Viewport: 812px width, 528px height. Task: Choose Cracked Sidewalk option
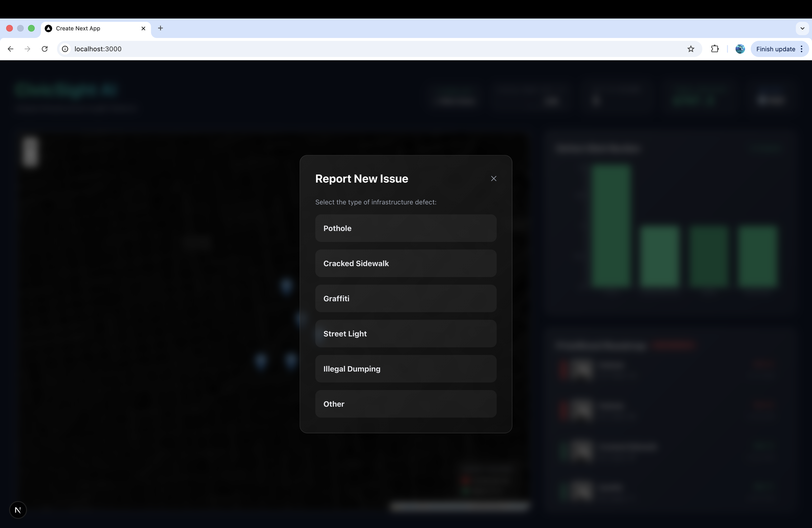point(405,263)
